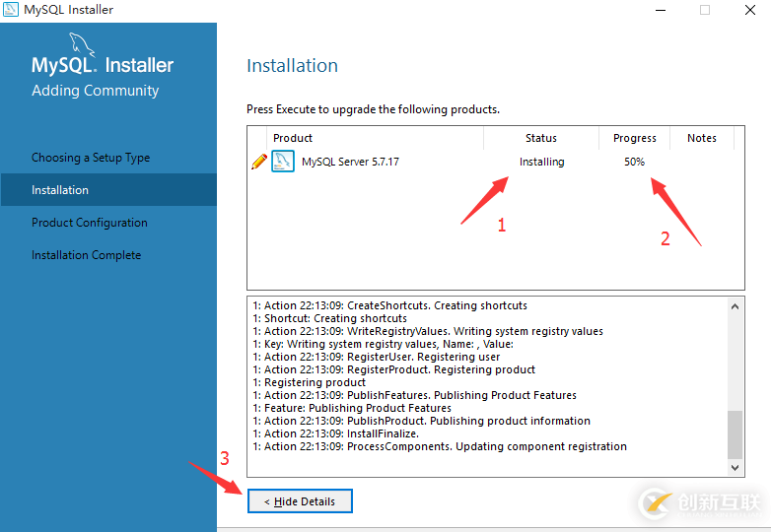Select the Choosing a Setup Type step
The height and width of the screenshot is (532, 771).
point(91,158)
